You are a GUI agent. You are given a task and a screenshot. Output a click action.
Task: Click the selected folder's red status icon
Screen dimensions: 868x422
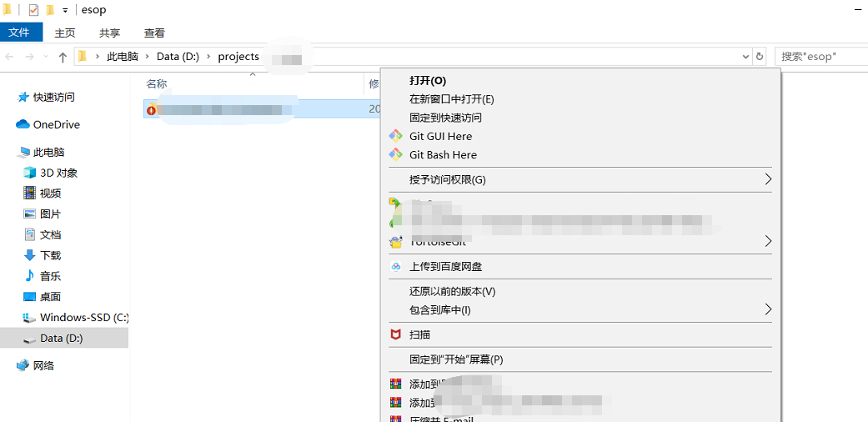click(151, 110)
